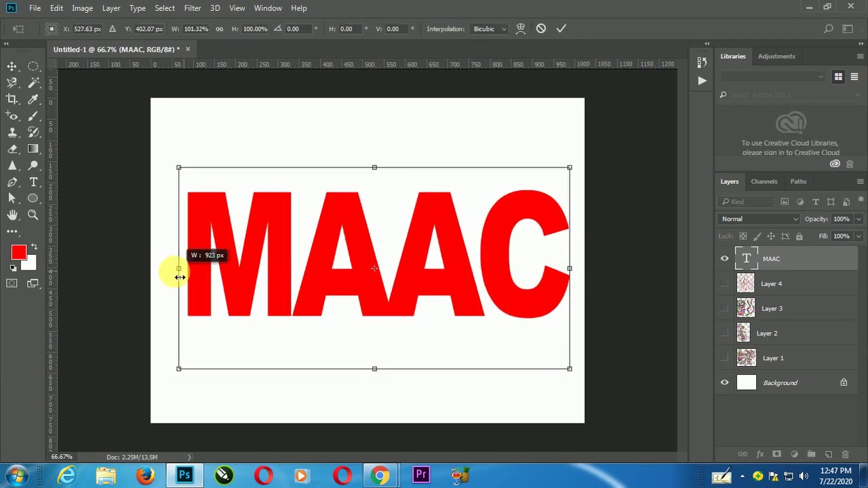Select the Red Eye healing tool
The image size is (868, 488).
12,116
